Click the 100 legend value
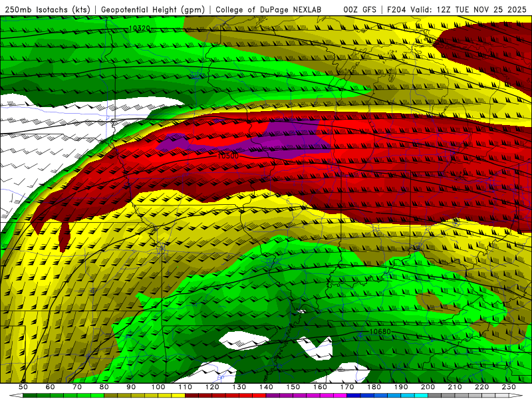 (158, 387)
